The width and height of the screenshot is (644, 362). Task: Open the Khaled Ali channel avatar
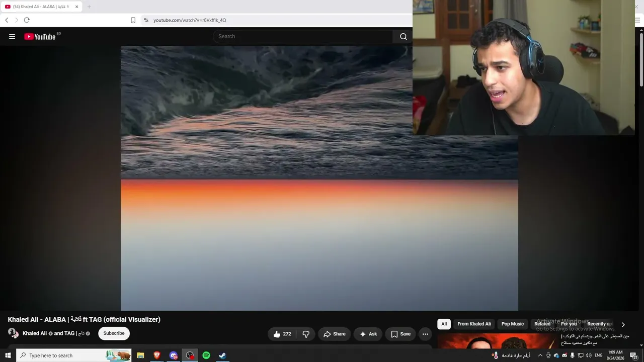[13, 333]
